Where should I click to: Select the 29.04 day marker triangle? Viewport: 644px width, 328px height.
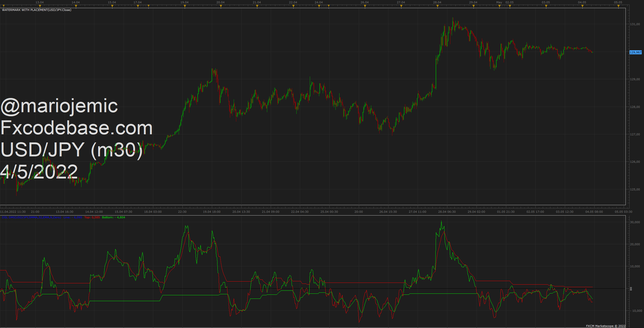coord(473,6)
